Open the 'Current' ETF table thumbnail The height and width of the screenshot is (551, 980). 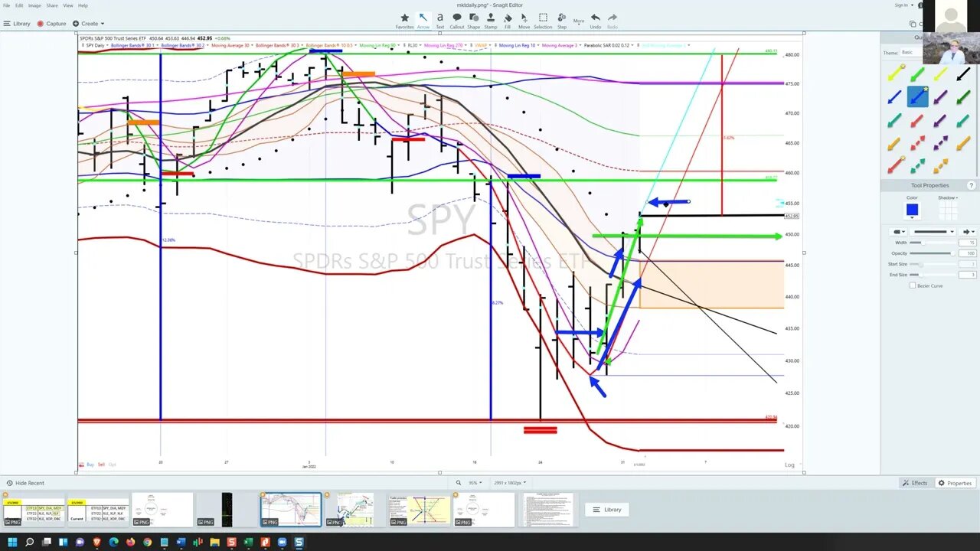98,510
